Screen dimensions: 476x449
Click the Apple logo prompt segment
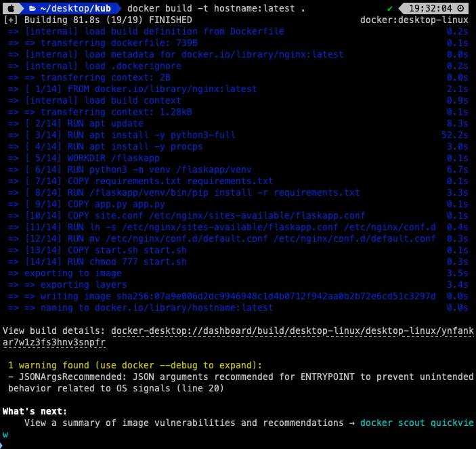11,9
